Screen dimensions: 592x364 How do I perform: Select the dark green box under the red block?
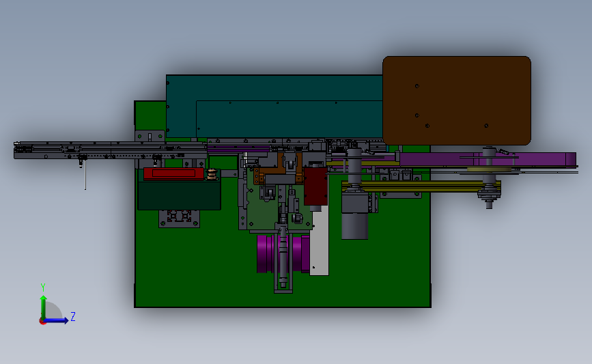pyautogui.click(x=179, y=195)
